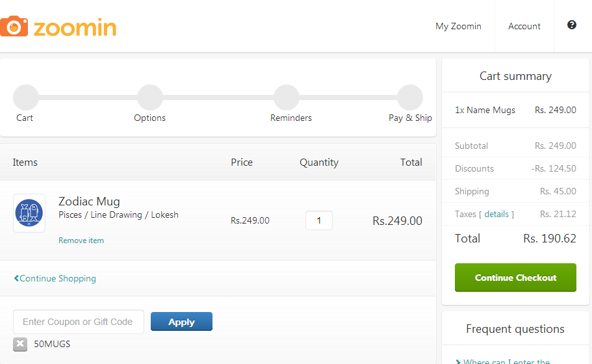The height and width of the screenshot is (364, 592).
Task: Click the '1x Name Mugs' summary row
Action: tap(515, 110)
